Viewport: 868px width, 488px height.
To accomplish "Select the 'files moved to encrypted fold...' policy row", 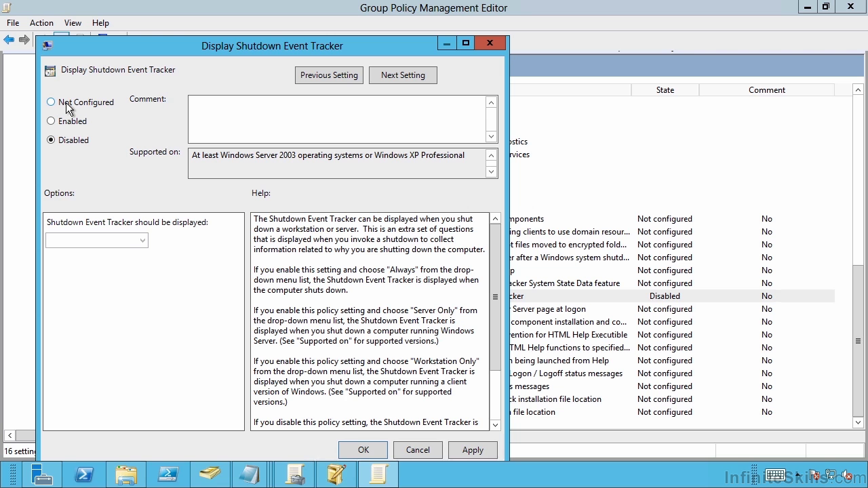I will [671, 245].
